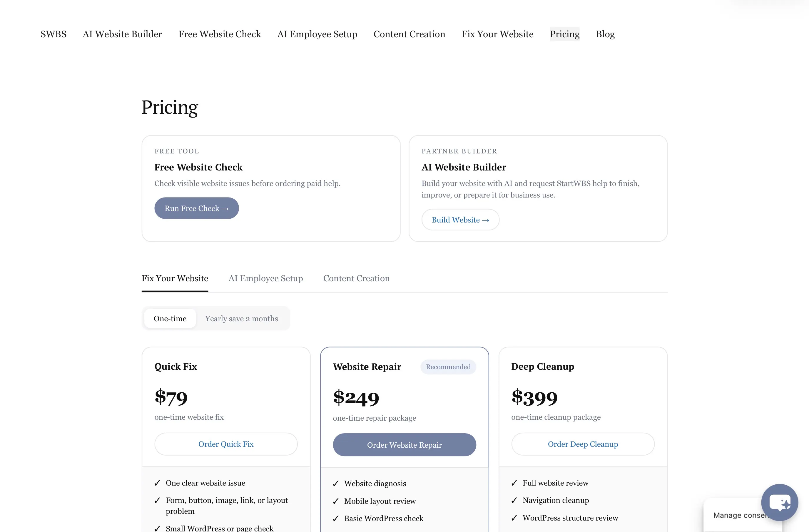Image resolution: width=809 pixels, height=532 pixels.
Task: Select the One-time billing option
Action: [x=170, y=319]
